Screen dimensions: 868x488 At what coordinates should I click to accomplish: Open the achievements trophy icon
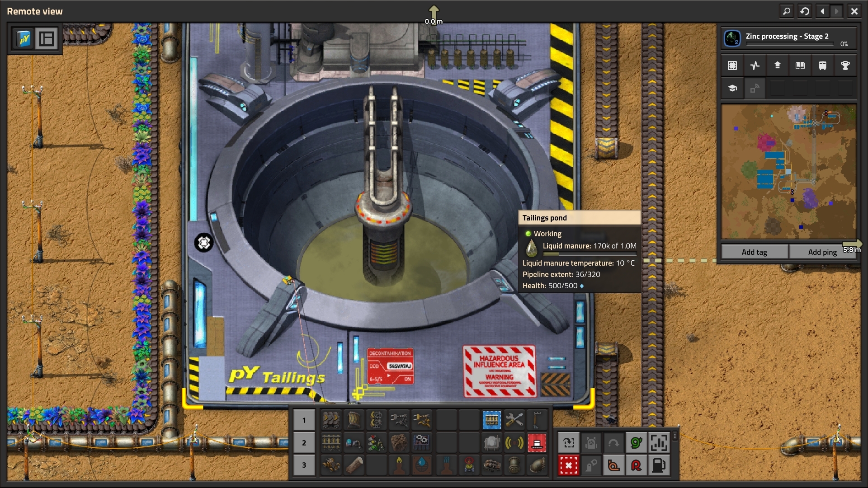point(845,66)
